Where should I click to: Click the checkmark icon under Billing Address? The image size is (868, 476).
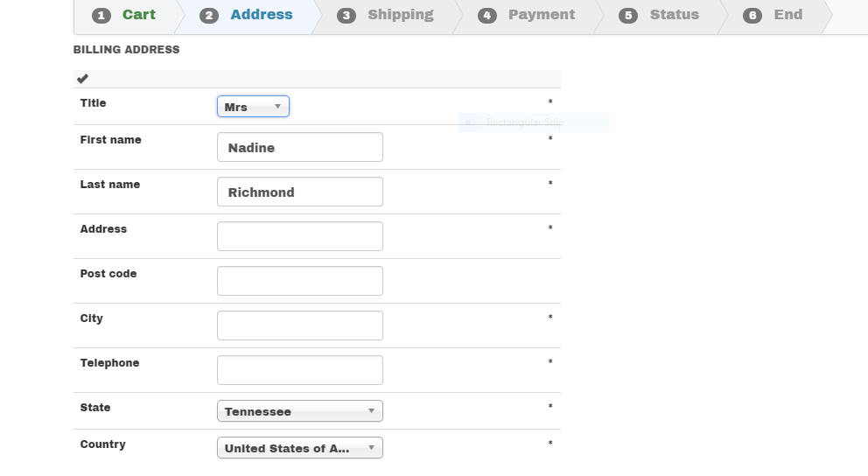82,79
